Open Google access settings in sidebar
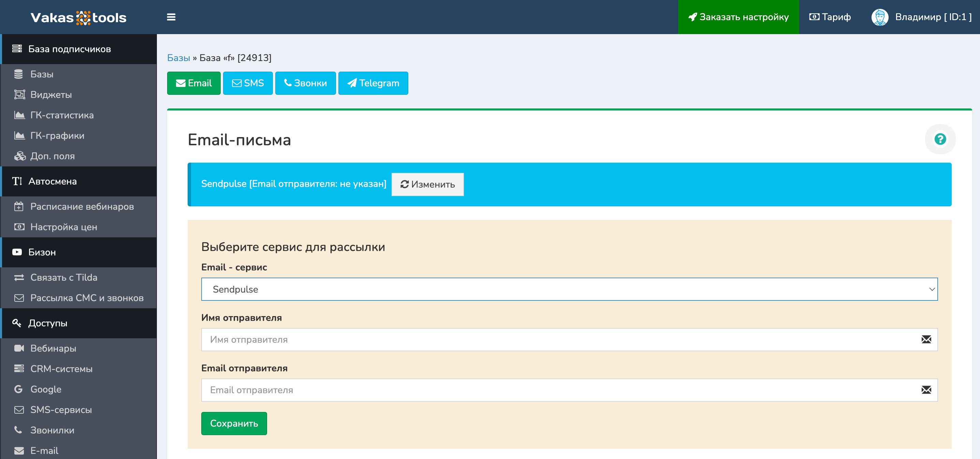Screen dimensions: 980x459 pyautogui.click(x=46, y=389)
